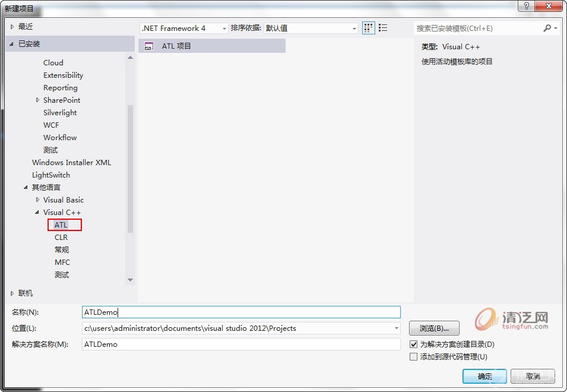Enable 添加到源代码管理 checkbox

414,356
